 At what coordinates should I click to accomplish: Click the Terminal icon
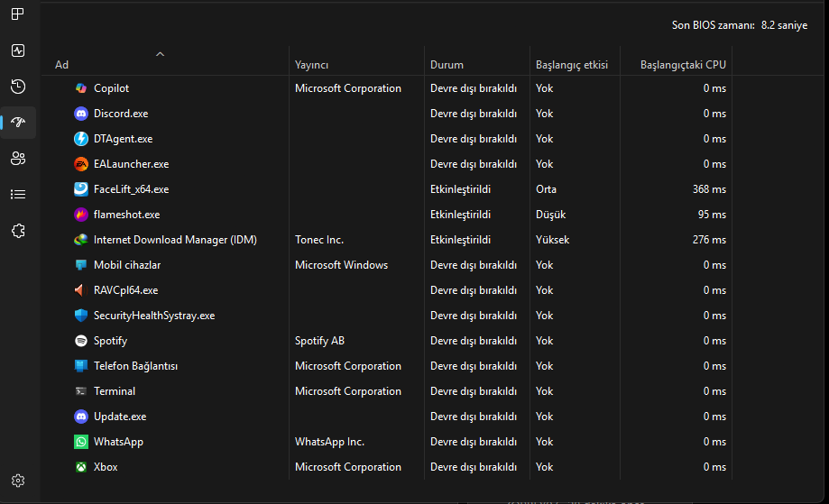tap(81, 391)
